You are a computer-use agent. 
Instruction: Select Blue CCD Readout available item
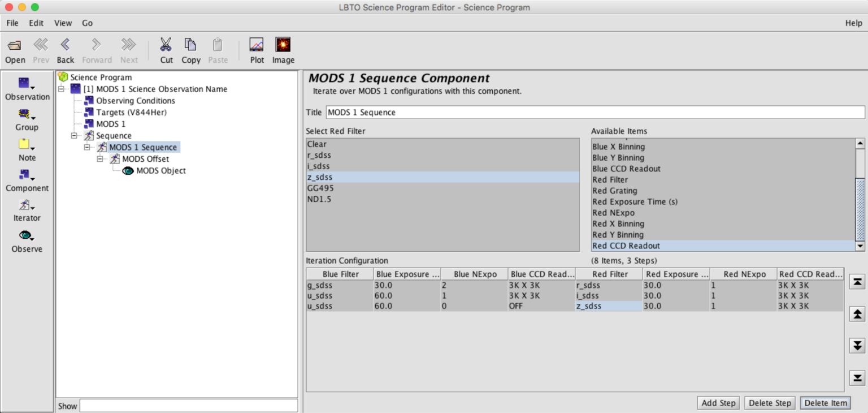click(x=723, y=169)
